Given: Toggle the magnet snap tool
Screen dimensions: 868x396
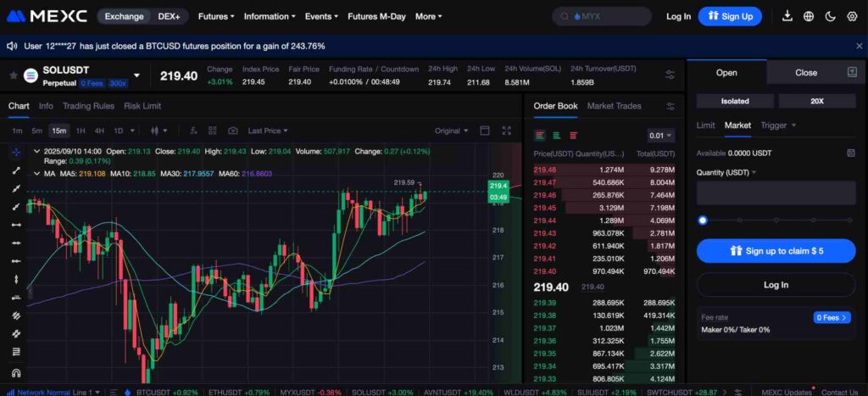Looking at the screenshot, I should point(16,373).
